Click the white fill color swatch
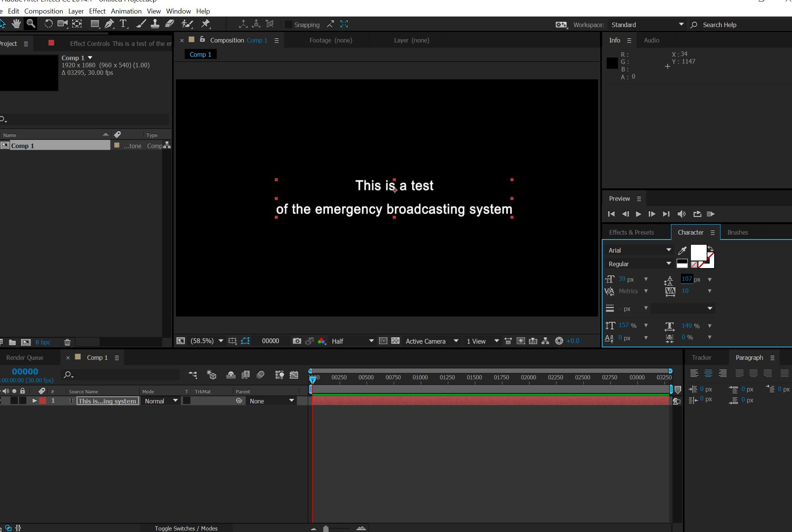 click(698, 253)
